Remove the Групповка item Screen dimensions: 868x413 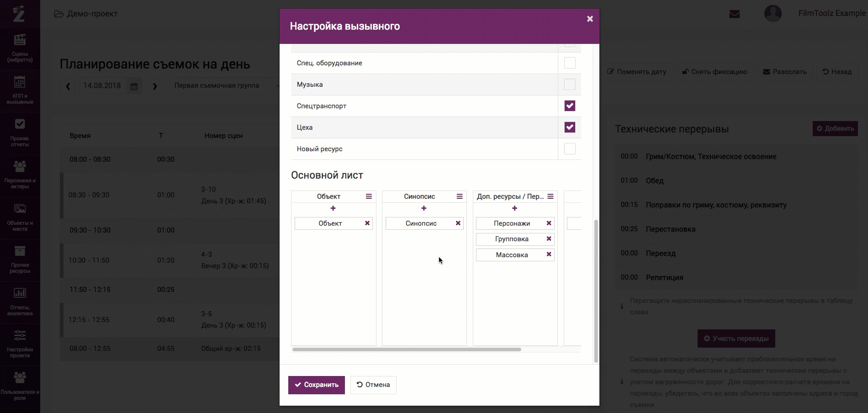click(x=549, y=239)
